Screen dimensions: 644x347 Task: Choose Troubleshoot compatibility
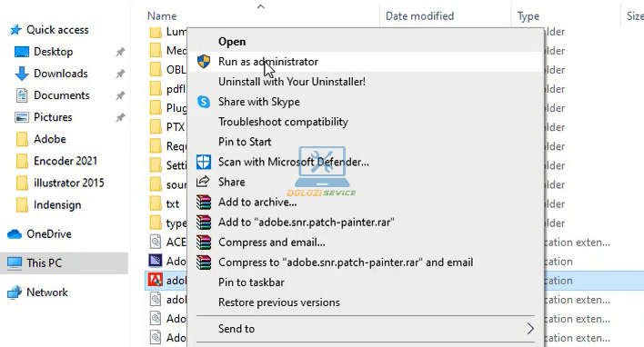point(284,122)
